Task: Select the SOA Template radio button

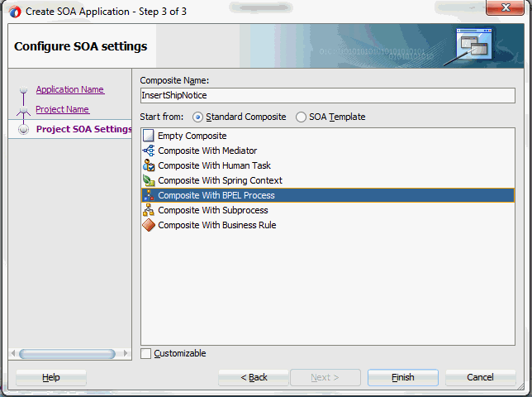Action: point(301,117)
